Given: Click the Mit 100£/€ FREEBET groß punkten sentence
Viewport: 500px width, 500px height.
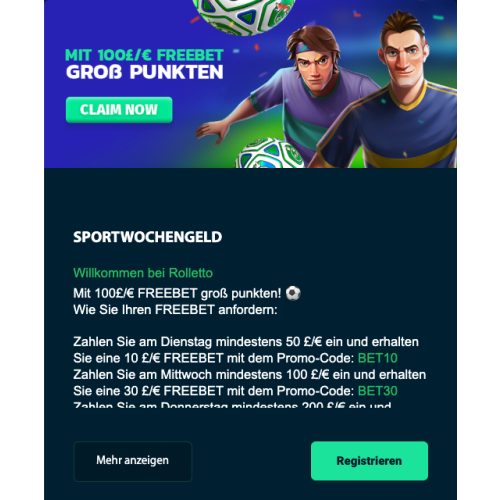Looking at the screenshot, I should 177,294.
